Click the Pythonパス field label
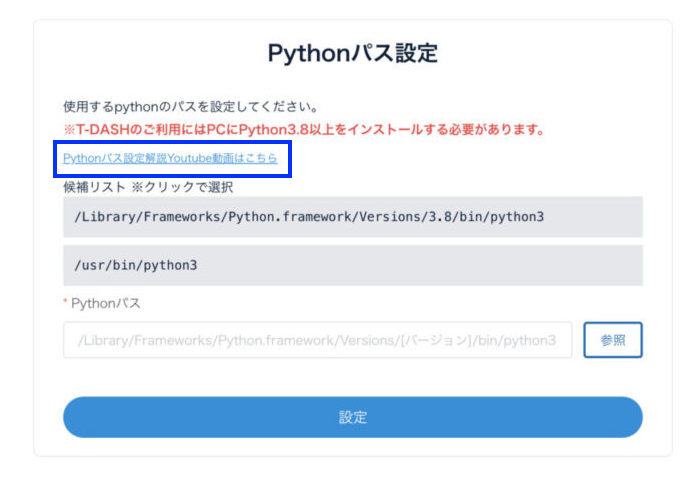Image resolution: width=699 pixels, height=489 pixels. 106,303
